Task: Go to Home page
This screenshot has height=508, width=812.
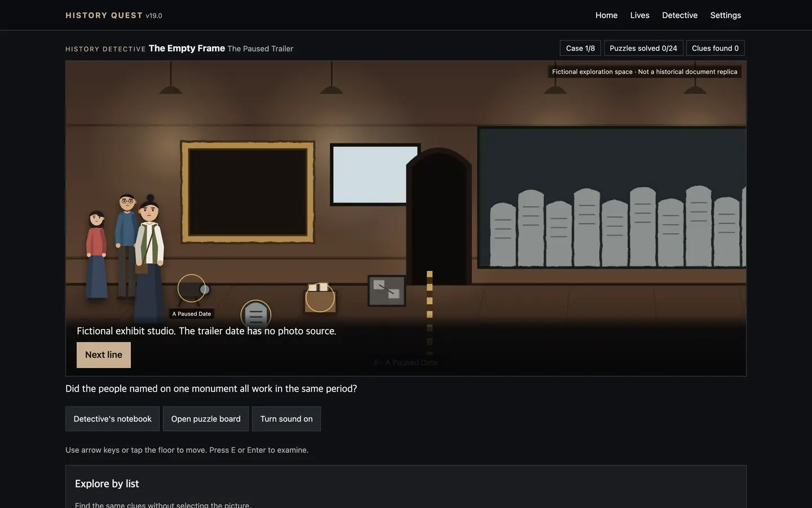Action: pyautogui.click(x=606, y=15)
